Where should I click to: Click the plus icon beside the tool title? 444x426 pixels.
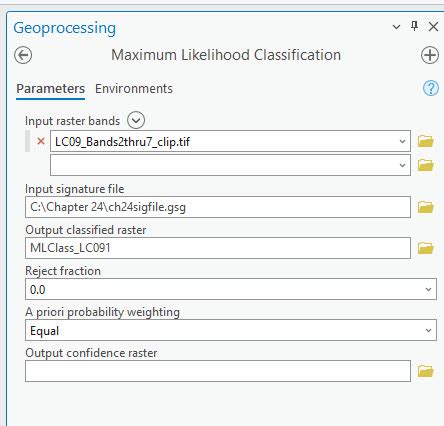pyautogui.click(x=430, y=55)
